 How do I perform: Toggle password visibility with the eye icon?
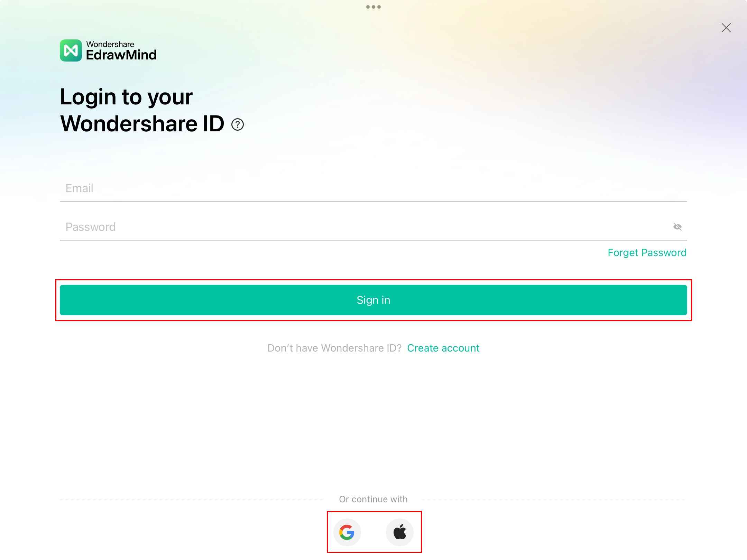677,227
